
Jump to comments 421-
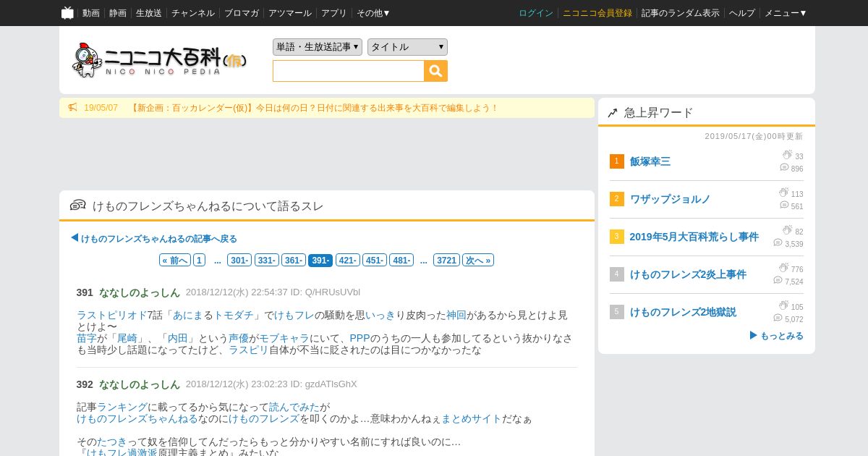click(348, 260)
